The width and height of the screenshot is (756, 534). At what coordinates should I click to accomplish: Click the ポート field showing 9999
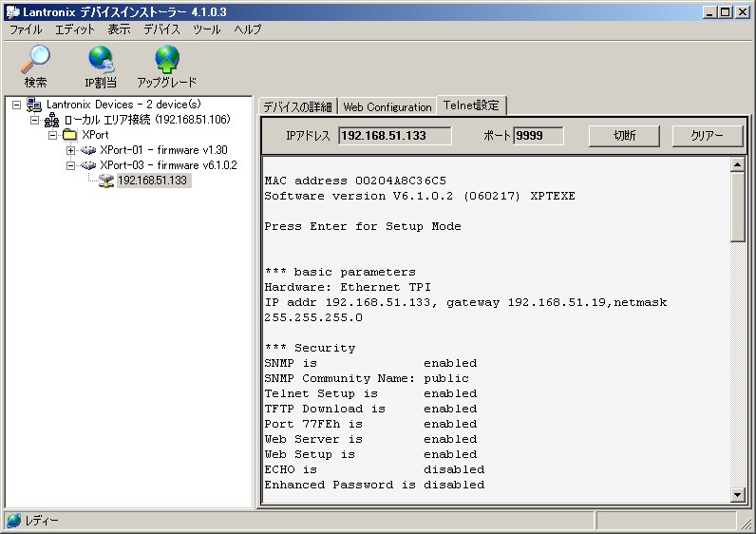[539, 136]
